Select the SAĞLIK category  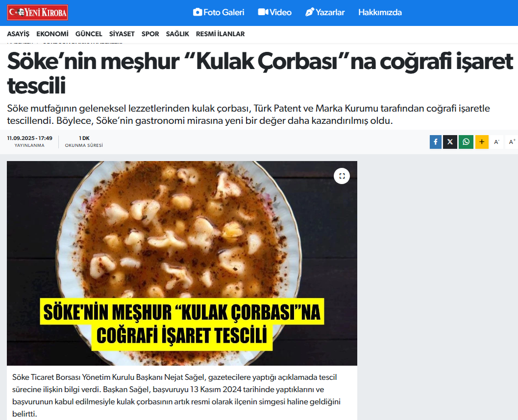177,34
